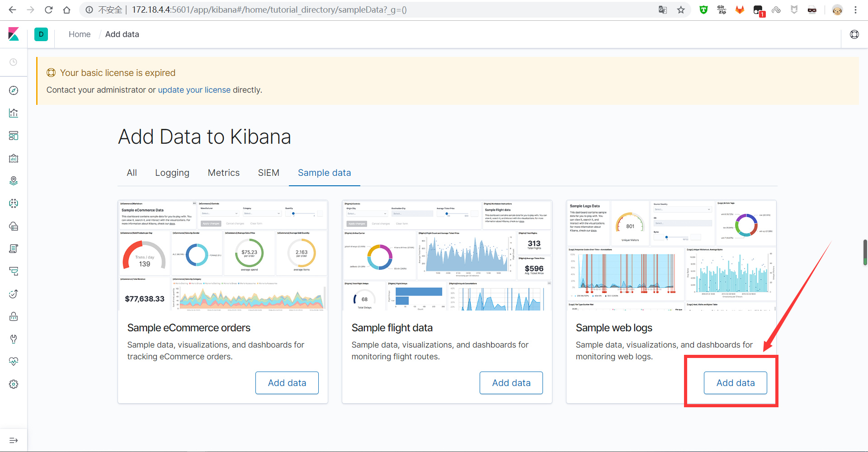Click the Sample eCommerce orders title
Image resolution: width=868 pixels, height=452 pixels.
coord(189,328)
